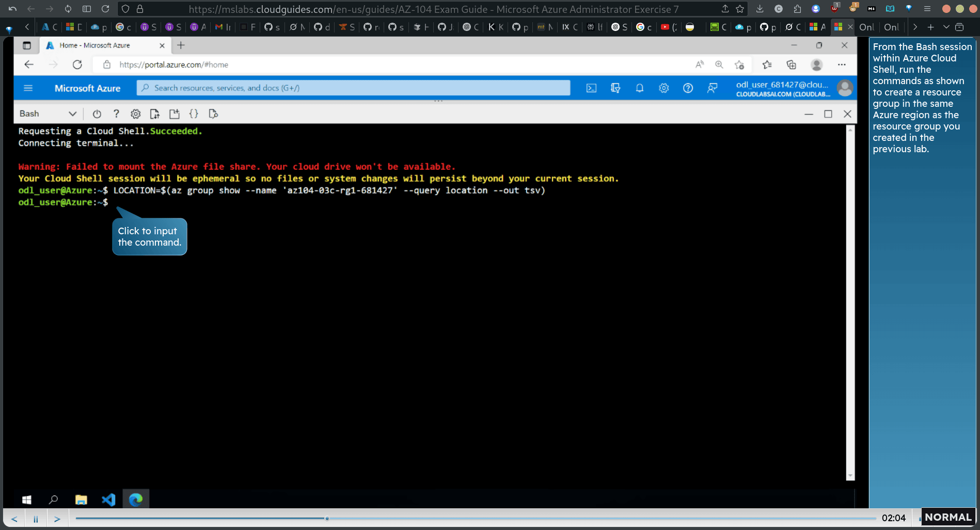Go back in the Edge browser
Viewport: 980px width, 530px height.
[29, 65]
